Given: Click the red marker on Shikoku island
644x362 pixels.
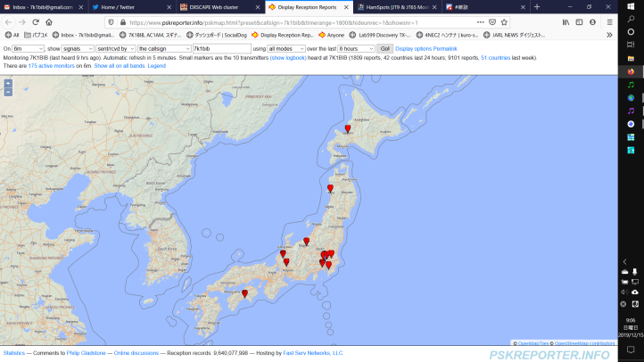Looking at the screenshot, I should coord(244,292).
